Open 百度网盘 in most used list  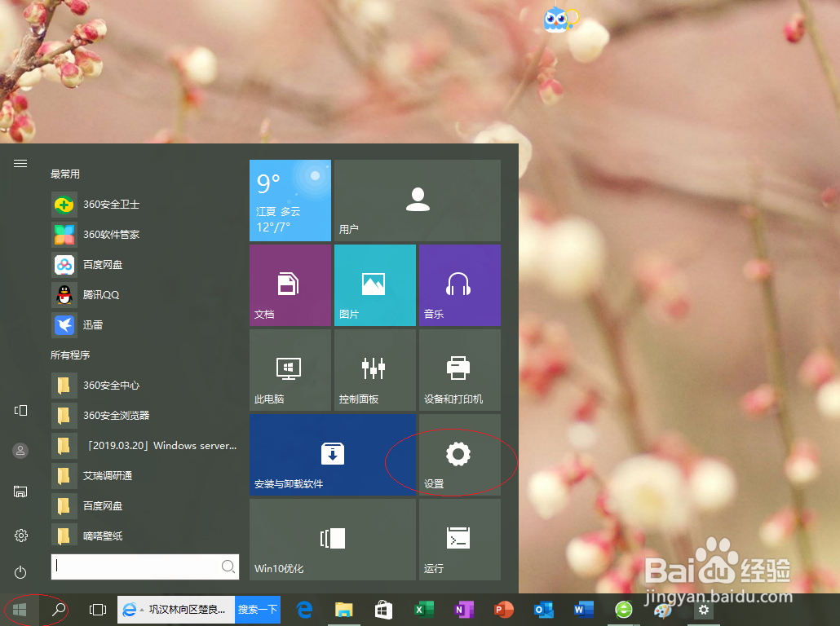(x=144, y=265)
